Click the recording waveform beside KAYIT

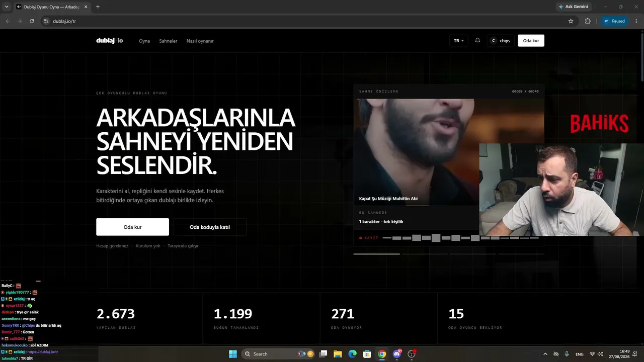point(460,238)
